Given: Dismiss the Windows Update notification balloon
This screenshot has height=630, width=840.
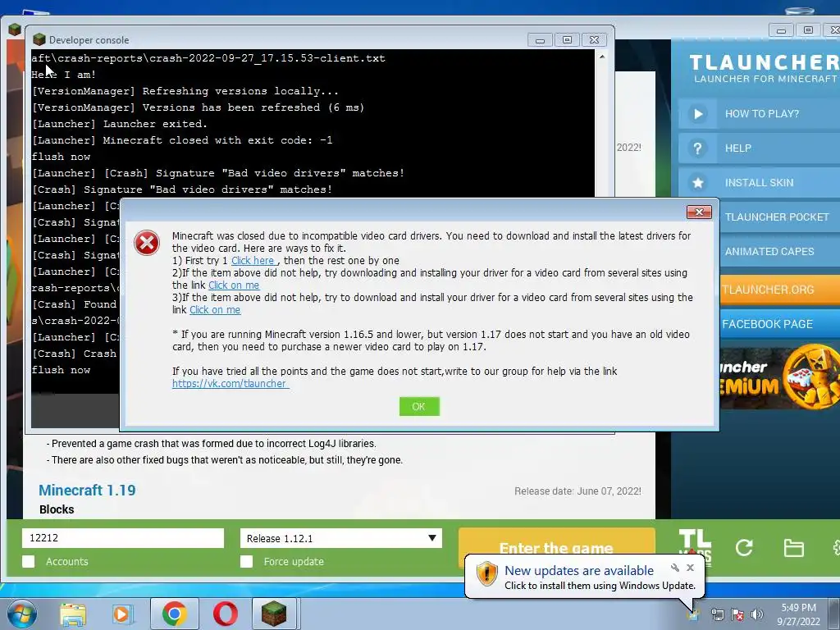Looking at the screenshot, I should point(691,568).
